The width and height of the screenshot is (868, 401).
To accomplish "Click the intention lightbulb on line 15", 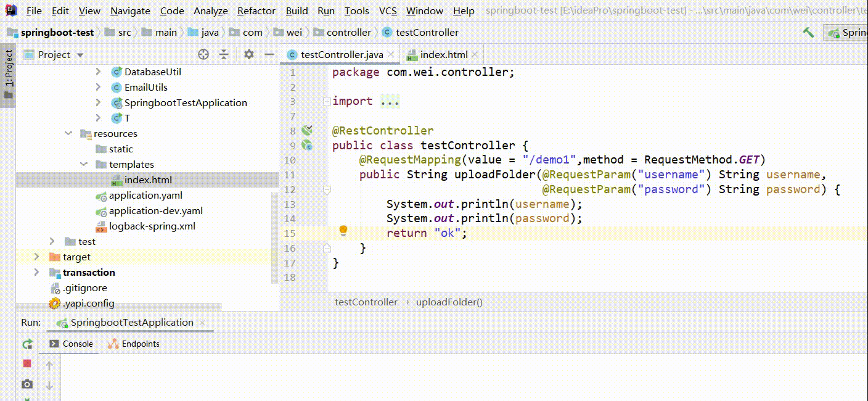I will (343, 231).
